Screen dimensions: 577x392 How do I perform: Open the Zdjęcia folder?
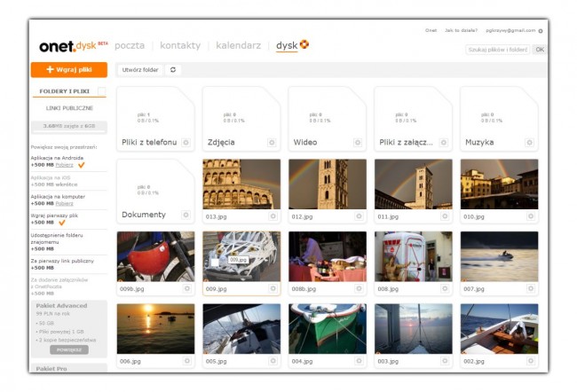click(241, 119)
